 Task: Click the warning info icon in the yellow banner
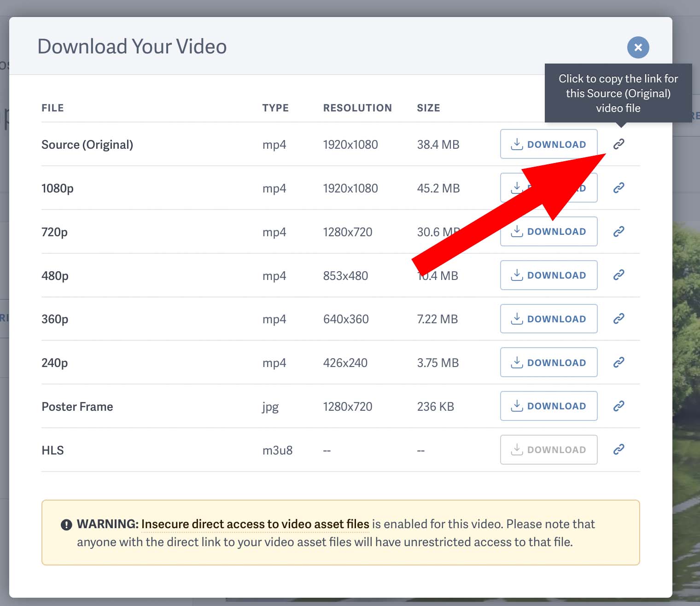(x=66, y=524)
